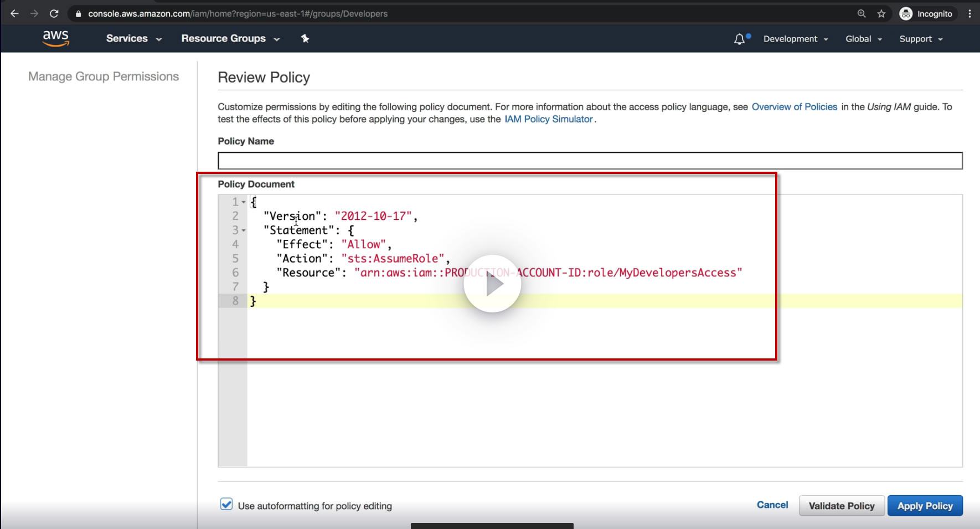Viewport: 980px width, 529px height.
Task: Play the video with the center play button
Action: (x=492, y=284)
